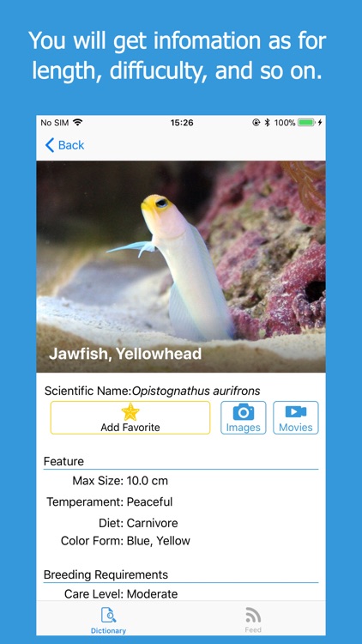Go back using the Back label
This screenshot has height=644, width=362.
(x=71, y=145)
